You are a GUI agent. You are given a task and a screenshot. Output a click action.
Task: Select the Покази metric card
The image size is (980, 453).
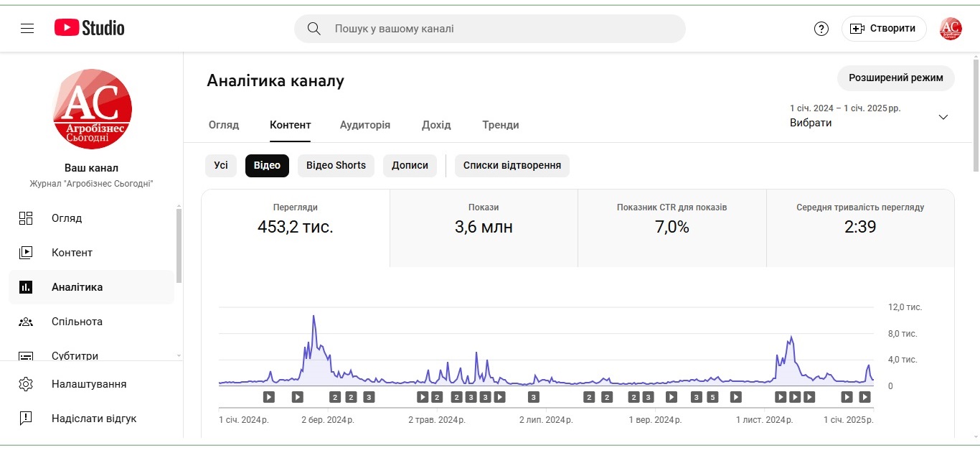coord(484,228)
